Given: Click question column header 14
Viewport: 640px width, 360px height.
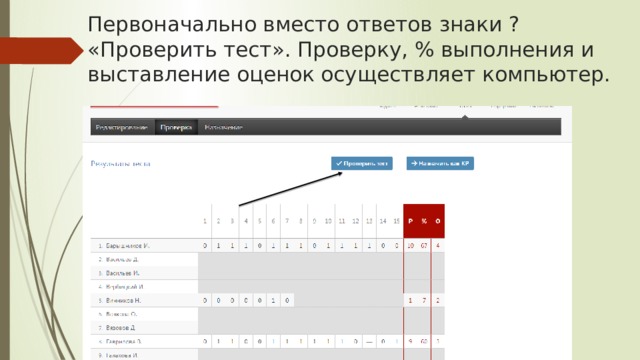Looking at the screenshot, I should click(x=383, y=221).
